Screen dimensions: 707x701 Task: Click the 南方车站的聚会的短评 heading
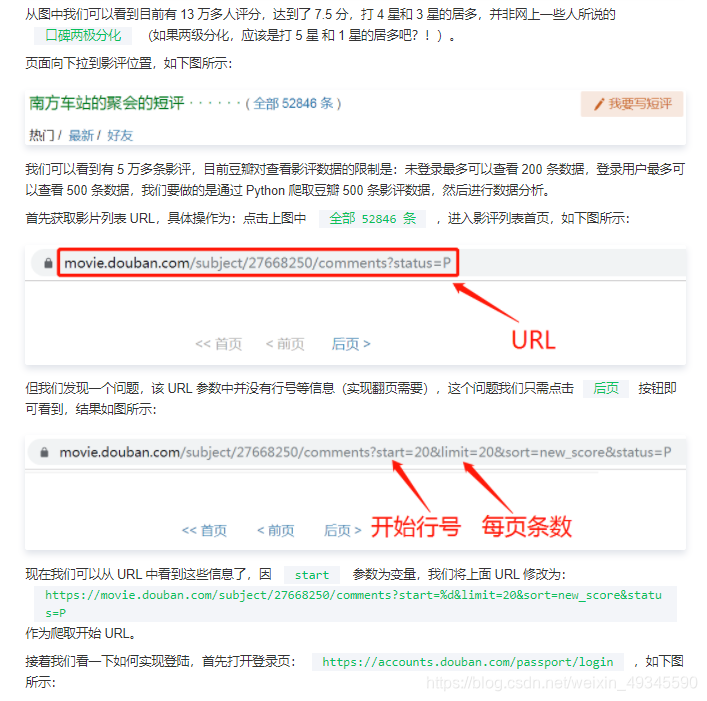pyautogui.click(x=107, y=103)
